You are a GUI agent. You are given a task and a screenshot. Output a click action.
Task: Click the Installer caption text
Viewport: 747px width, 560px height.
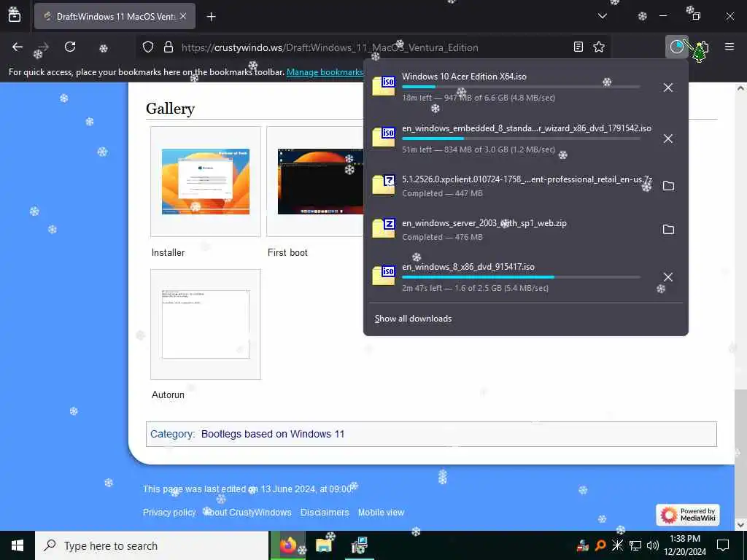(x=168, y=252)
